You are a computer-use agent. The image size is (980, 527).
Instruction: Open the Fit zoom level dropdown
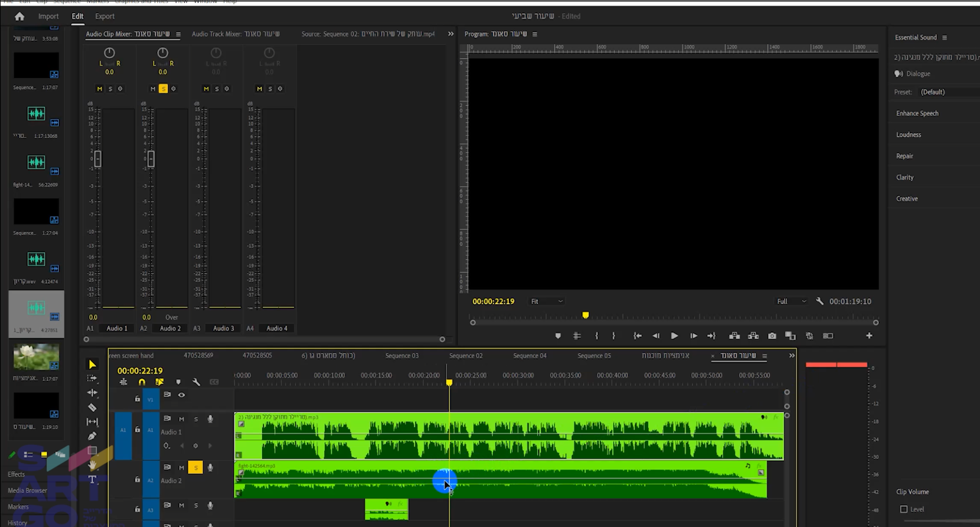coord(547,301)
